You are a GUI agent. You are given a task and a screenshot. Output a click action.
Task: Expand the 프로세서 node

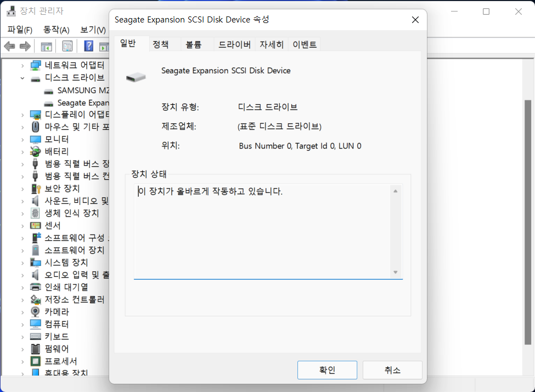click(x=22, y=361)
